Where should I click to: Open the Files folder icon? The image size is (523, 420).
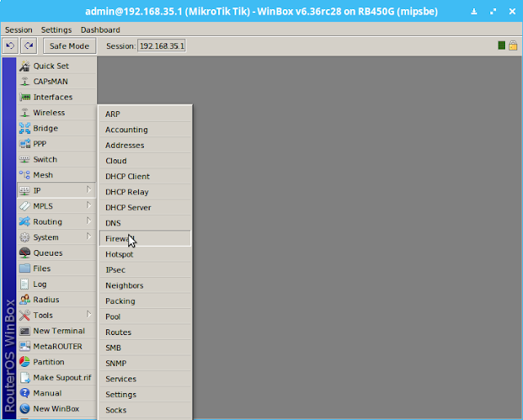pos(25,269)
